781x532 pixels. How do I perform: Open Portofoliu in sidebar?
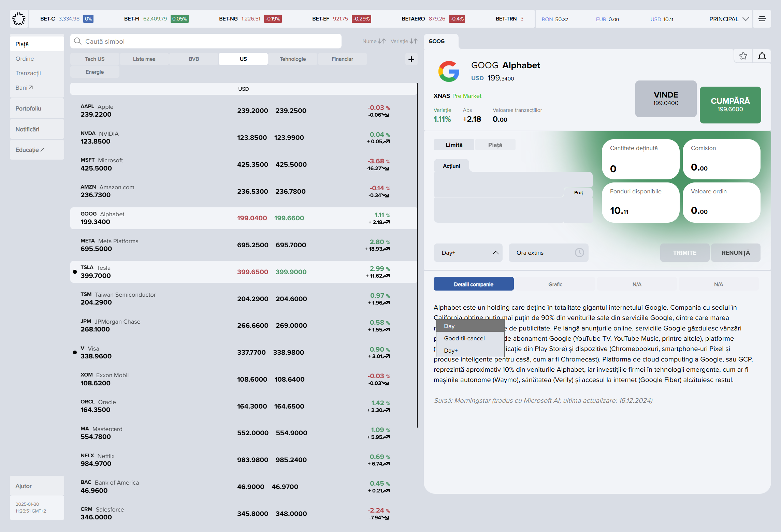37,108
